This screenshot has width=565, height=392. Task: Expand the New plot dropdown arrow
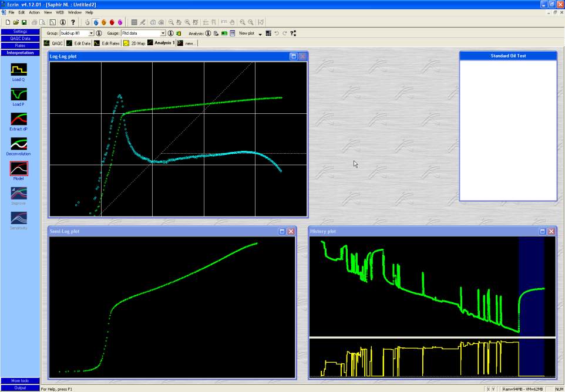pos(260,34)
